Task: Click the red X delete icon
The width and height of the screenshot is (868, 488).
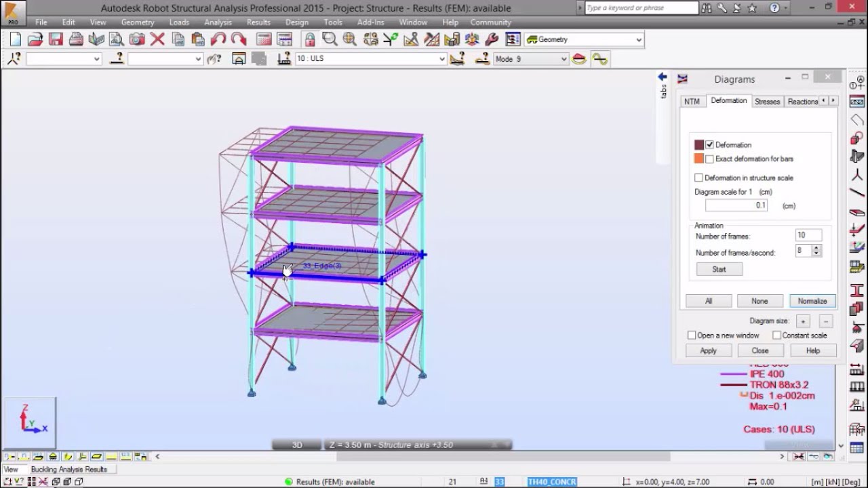Action: pyautogui.click(x=157, y=39)
